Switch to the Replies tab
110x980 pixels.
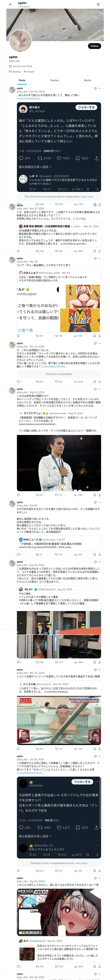pos(55,80)
